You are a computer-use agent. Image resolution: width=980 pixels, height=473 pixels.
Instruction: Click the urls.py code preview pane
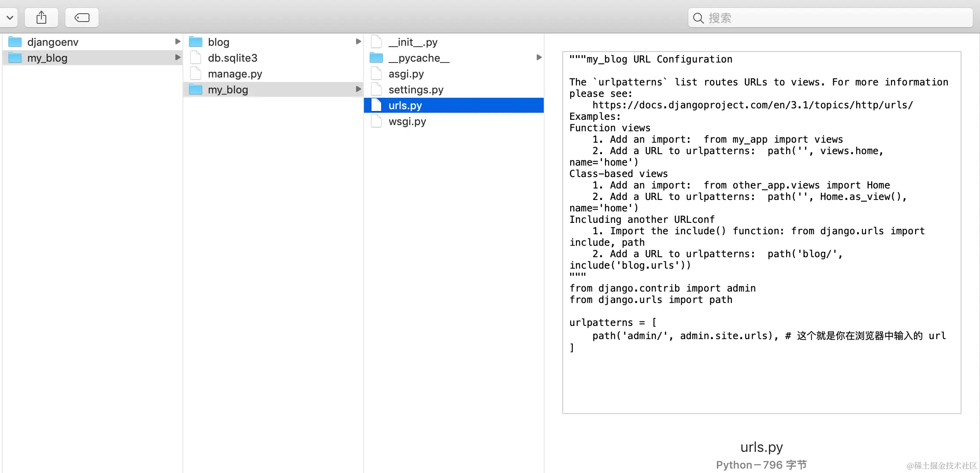pyautogui.click(x=762, y=233)
